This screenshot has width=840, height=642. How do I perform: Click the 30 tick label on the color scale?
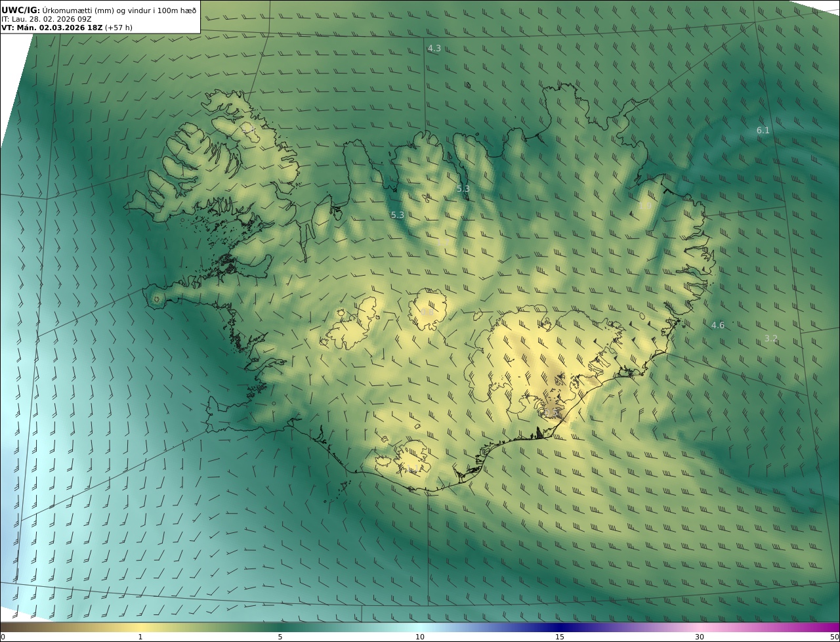(700, 637)
